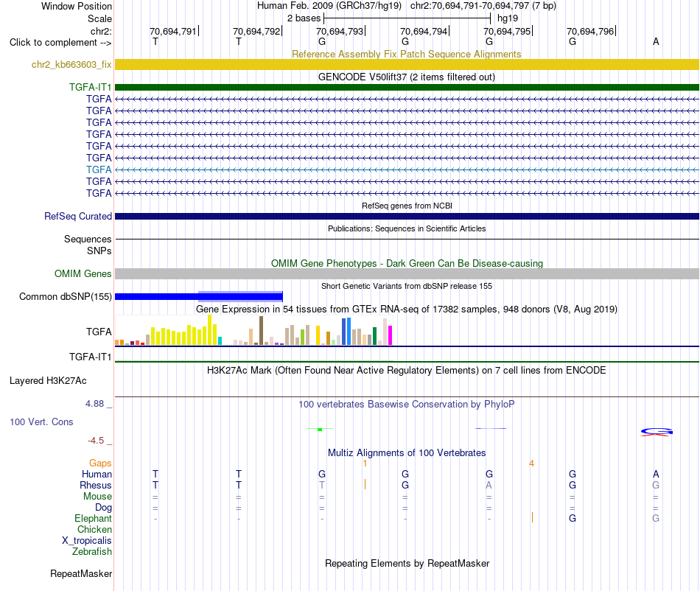Click the 'Chicken' species label

coord(94,529)
